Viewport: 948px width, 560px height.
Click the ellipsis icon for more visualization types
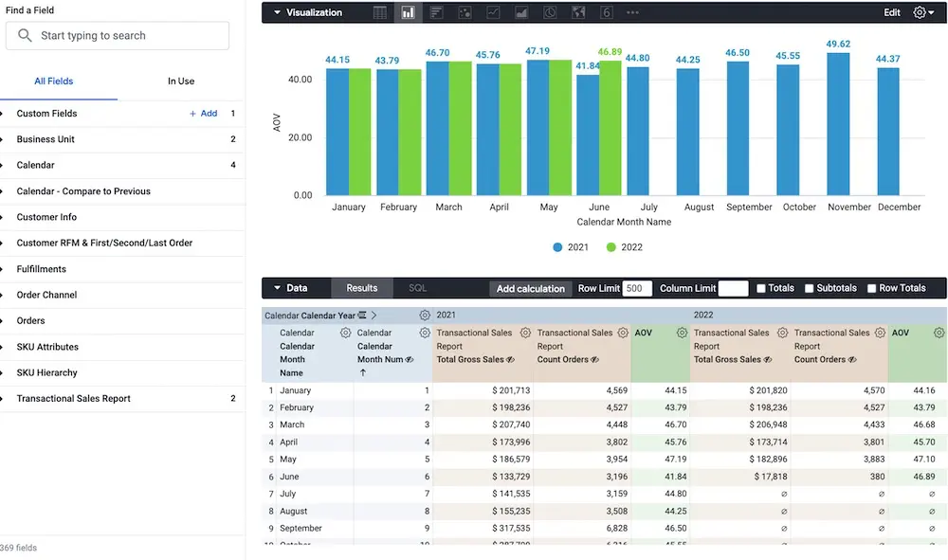pos(630,13)
